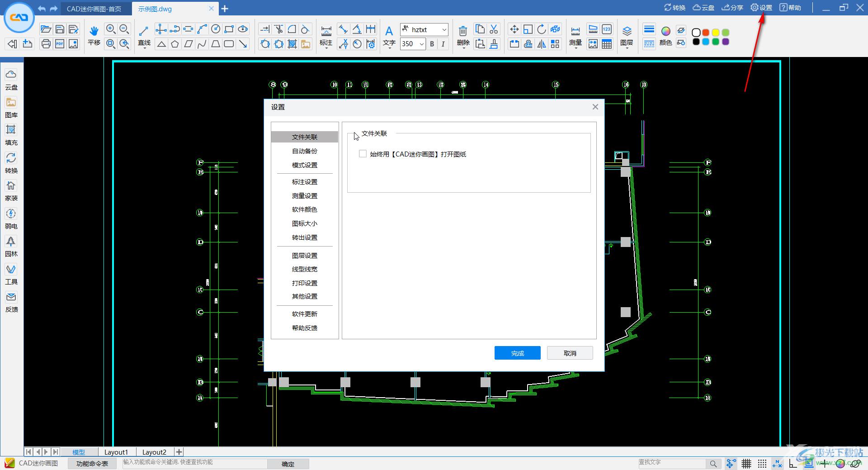This screenshot has width=868, height=470.
Task: Click the text tool A icon
Action: tap(389, 31)
